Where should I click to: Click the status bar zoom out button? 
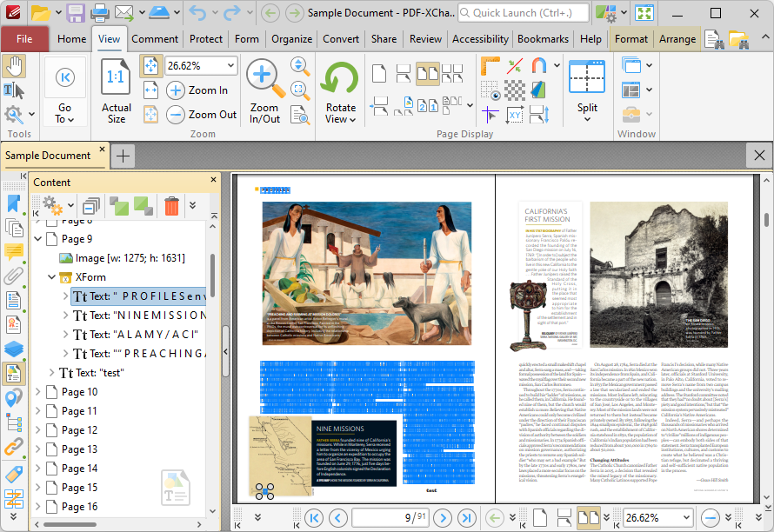coord(711,518)
